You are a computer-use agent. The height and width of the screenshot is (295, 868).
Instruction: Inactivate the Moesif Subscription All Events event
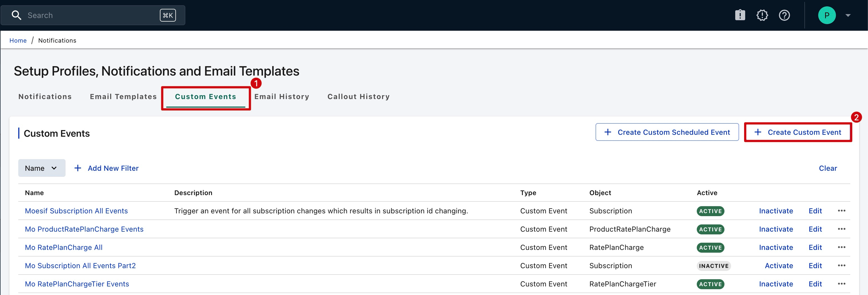776,211
